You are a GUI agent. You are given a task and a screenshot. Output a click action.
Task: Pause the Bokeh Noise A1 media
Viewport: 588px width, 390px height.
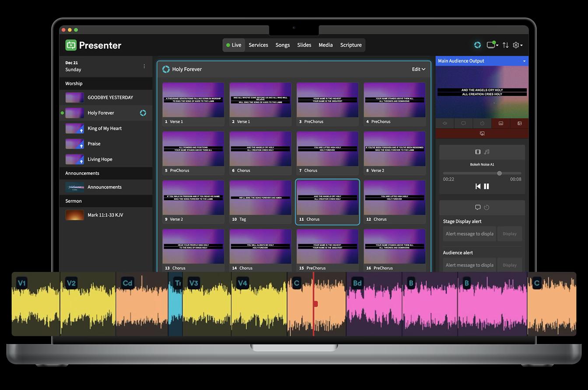coord(486,186)
